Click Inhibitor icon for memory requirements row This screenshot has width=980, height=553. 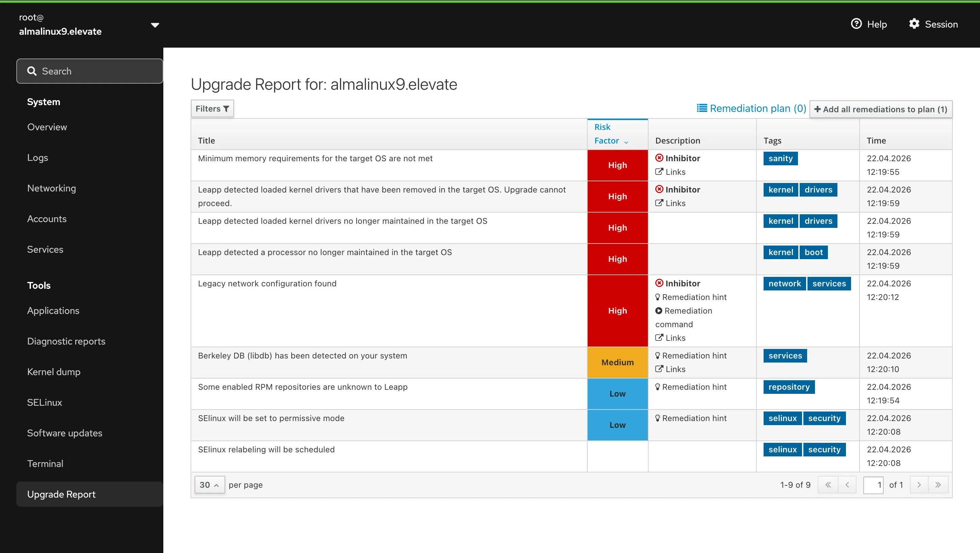pos(659,158)
